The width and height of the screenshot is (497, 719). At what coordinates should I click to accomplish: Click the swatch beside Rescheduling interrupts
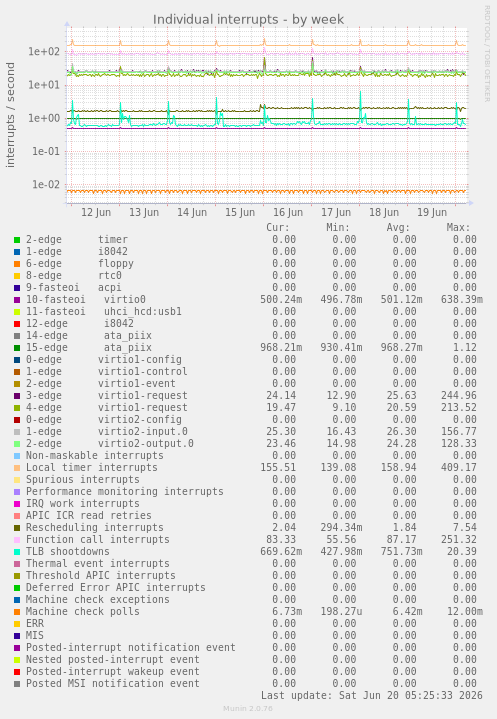tap(17, 528)
